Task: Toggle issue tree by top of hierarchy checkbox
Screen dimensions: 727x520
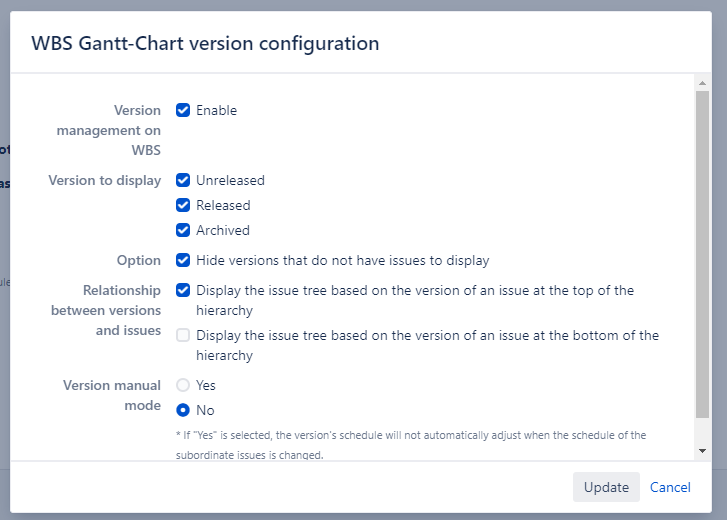Action: (x=183, y=290)
